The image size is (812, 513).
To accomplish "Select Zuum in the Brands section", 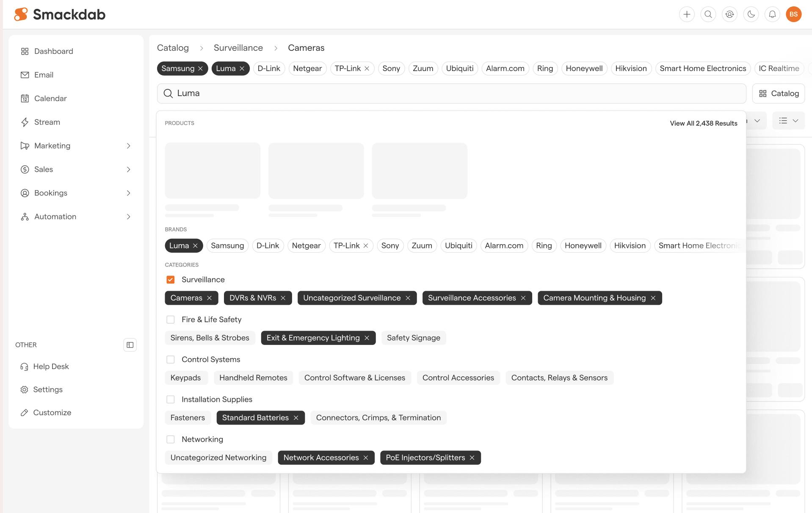I will point(422,246).
